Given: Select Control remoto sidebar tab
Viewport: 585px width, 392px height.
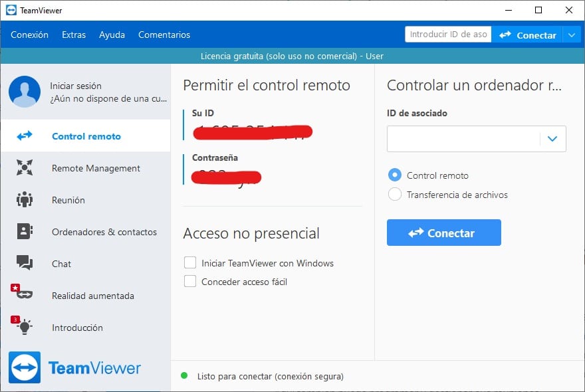Looking at the screenshot, I should coord(86,136).
